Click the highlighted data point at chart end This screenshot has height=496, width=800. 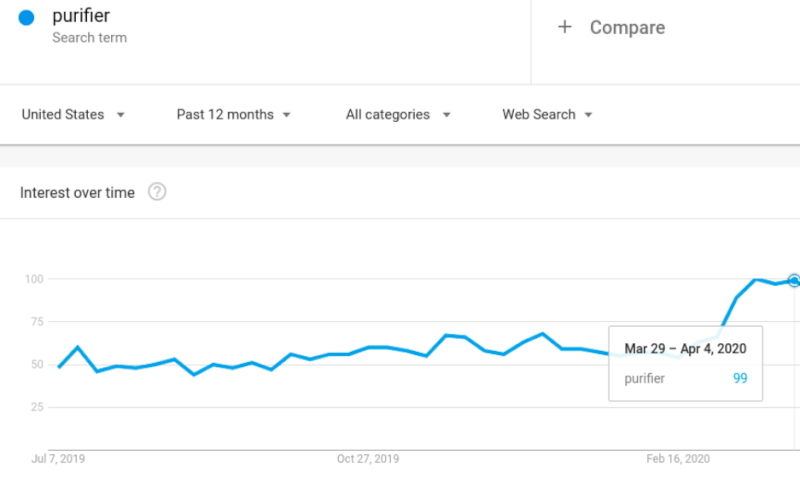pyautogui.click(x=794, y=280)
